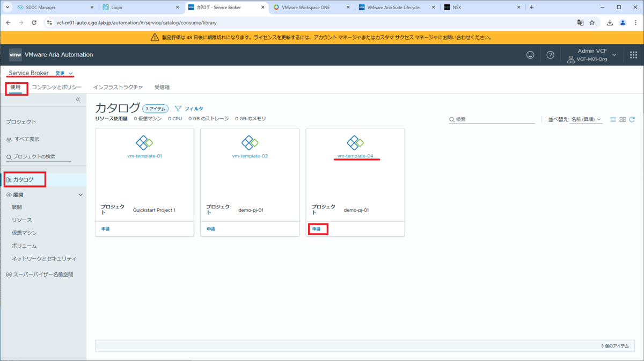Image resolution: width=644 pixels, height=361 pixels.
Task: Click the VMware Aria Automation vmw logo
Action: [16, 55]
